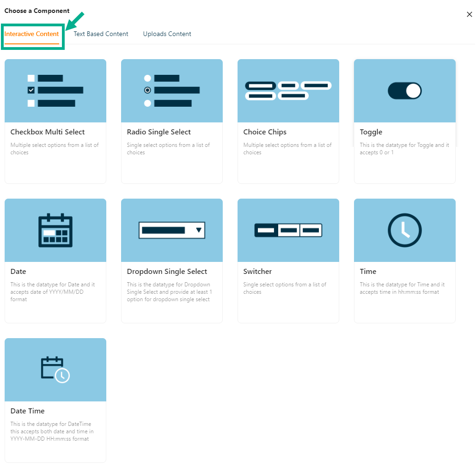
Task: Select the clock Time icon
Action: (x=405, y=230)
